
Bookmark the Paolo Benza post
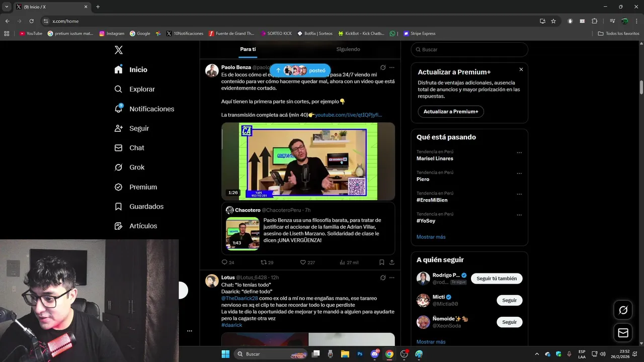click(x=382, y=262)
